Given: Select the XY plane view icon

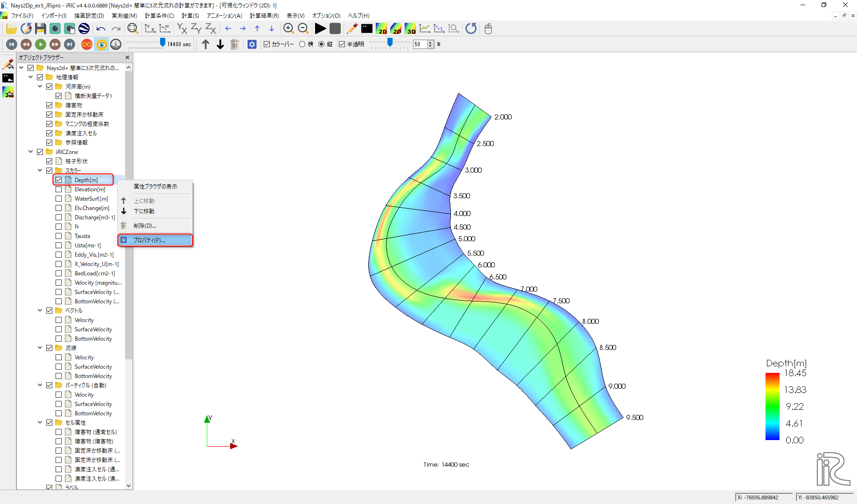Looking at the screenshot, I should [x=182, y=29].
